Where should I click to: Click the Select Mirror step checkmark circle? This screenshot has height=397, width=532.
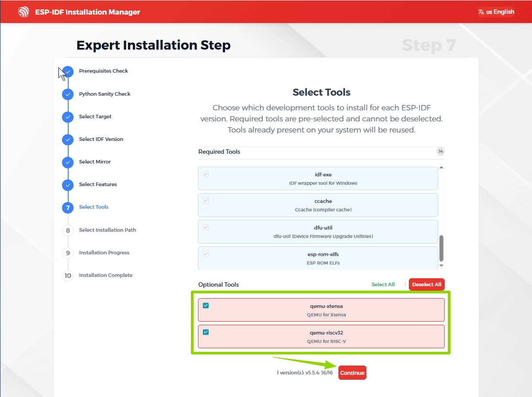coord(68,162)
